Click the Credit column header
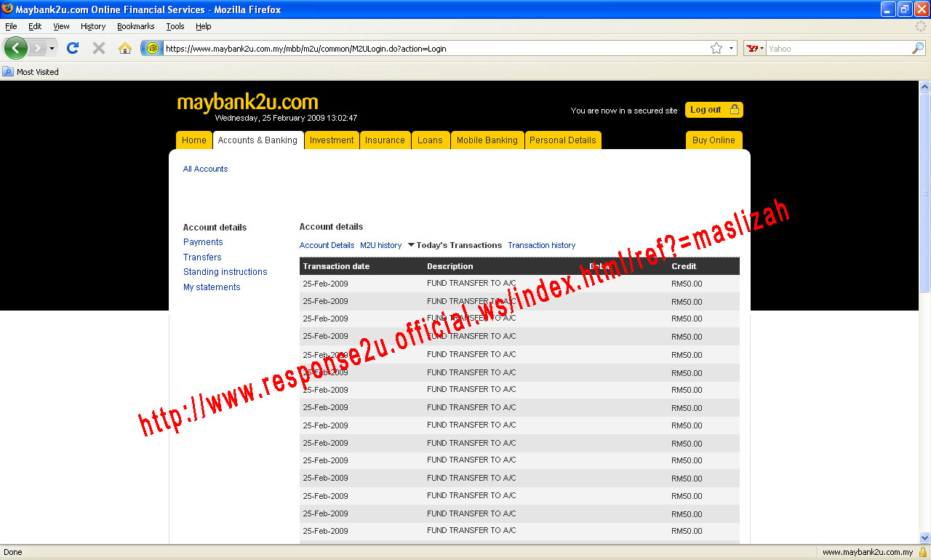 (684, 266)
